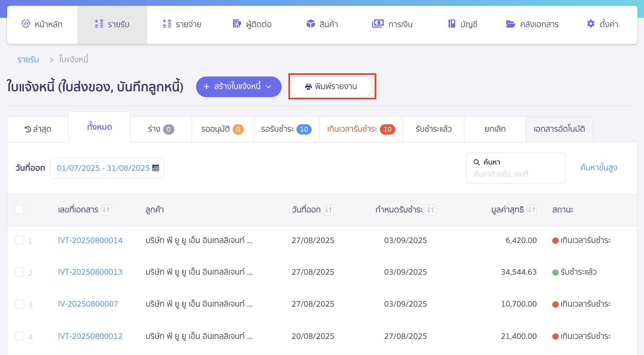Open the บัญชี accounting ledger icon
Viewport: 644px width, 355px height.
point(451,24)
